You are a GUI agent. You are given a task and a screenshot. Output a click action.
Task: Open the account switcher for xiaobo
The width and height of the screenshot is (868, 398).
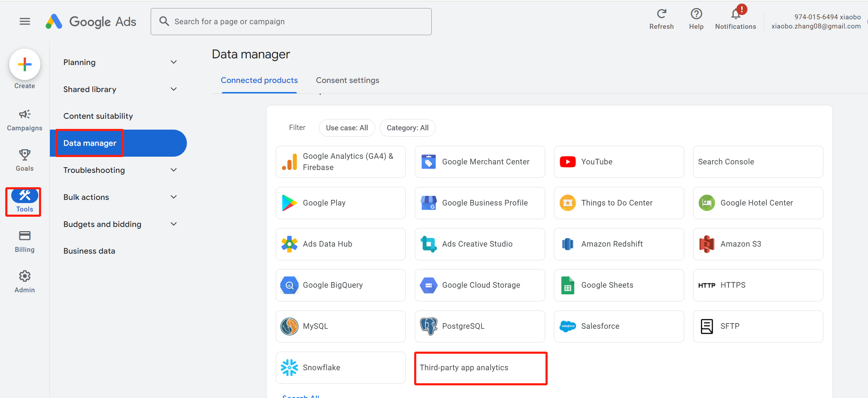816,21
